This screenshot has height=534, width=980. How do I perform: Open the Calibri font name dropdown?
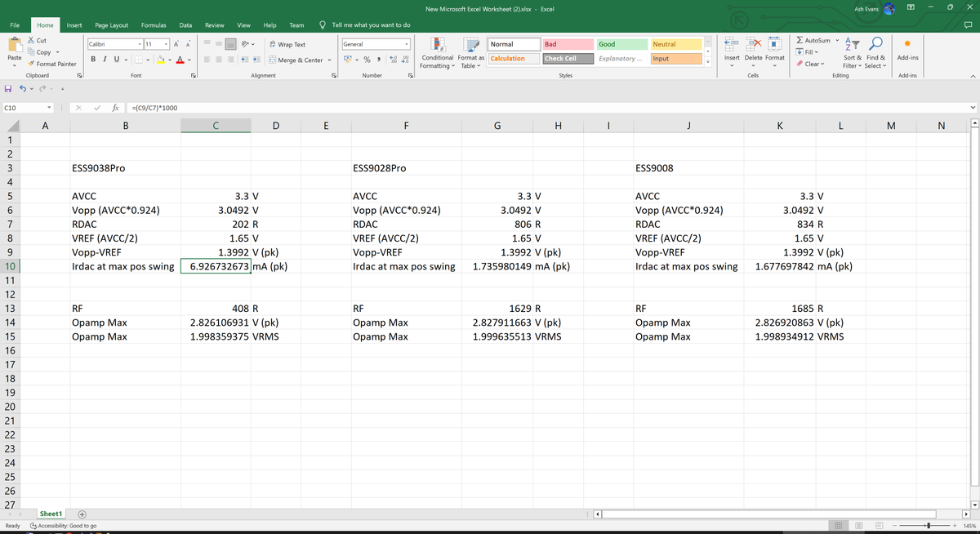click(x=141, y=44)
